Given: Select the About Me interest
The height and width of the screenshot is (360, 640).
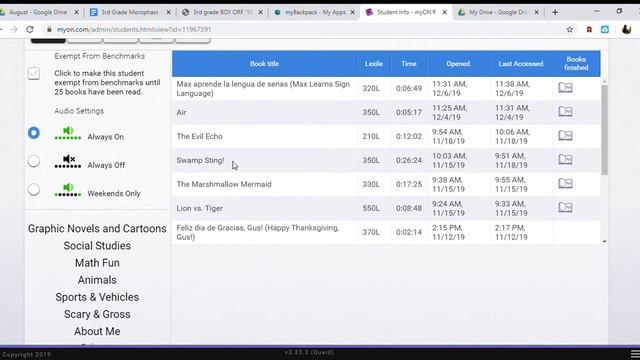Looking at the screenshot, I should pos(97,331).
